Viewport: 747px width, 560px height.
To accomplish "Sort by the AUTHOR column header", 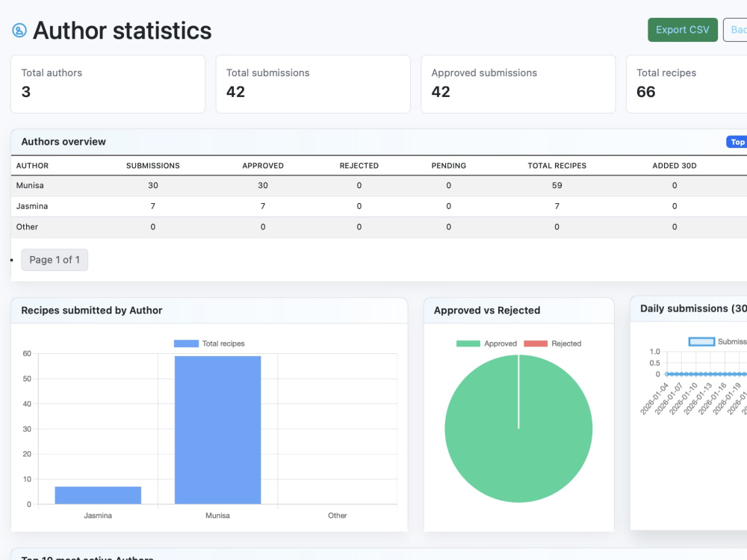I will 32,166.
